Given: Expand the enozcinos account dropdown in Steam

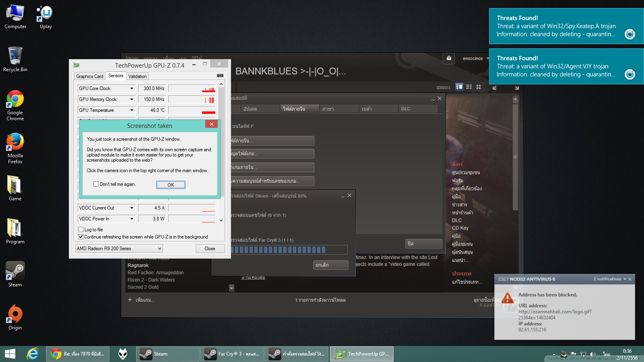Looking at the screenshot, I should [488, 58].
